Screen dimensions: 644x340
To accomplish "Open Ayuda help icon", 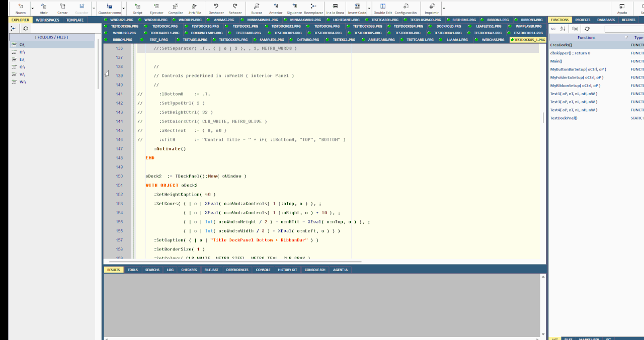I will pyautogui.click(x=622, y=7).
